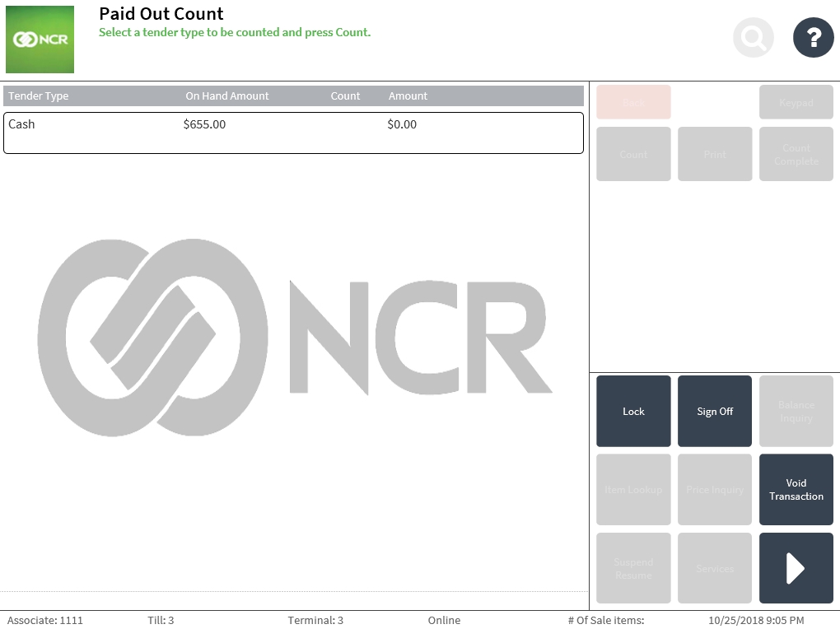Open the Services button
The height and width of the screenshot is (629, 840).
tap(715, 568)
